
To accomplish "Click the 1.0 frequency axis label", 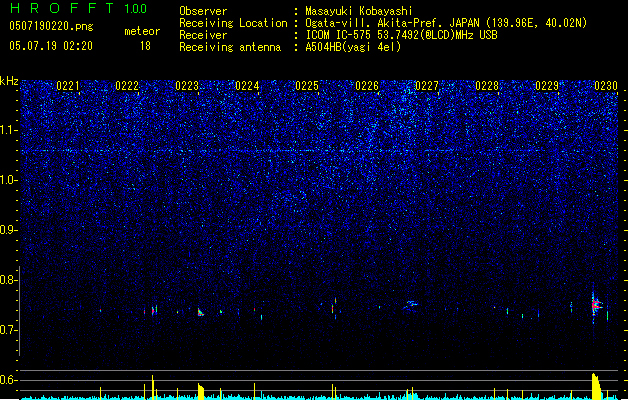I will 8,180.
